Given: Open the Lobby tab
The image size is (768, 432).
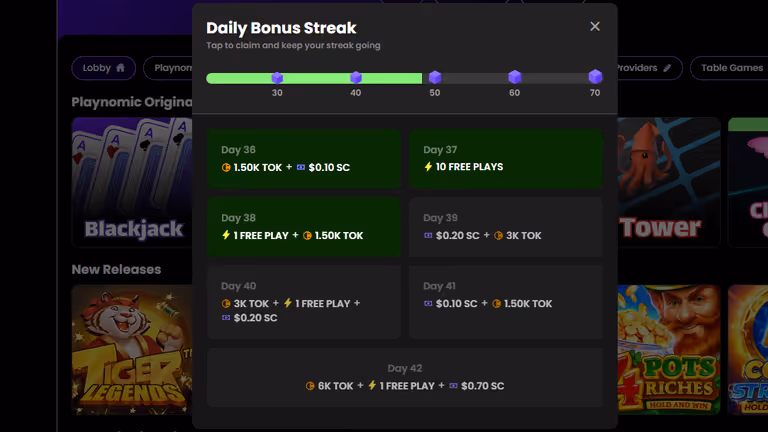Looking at the screenshot, I should [x=103, y=68].
